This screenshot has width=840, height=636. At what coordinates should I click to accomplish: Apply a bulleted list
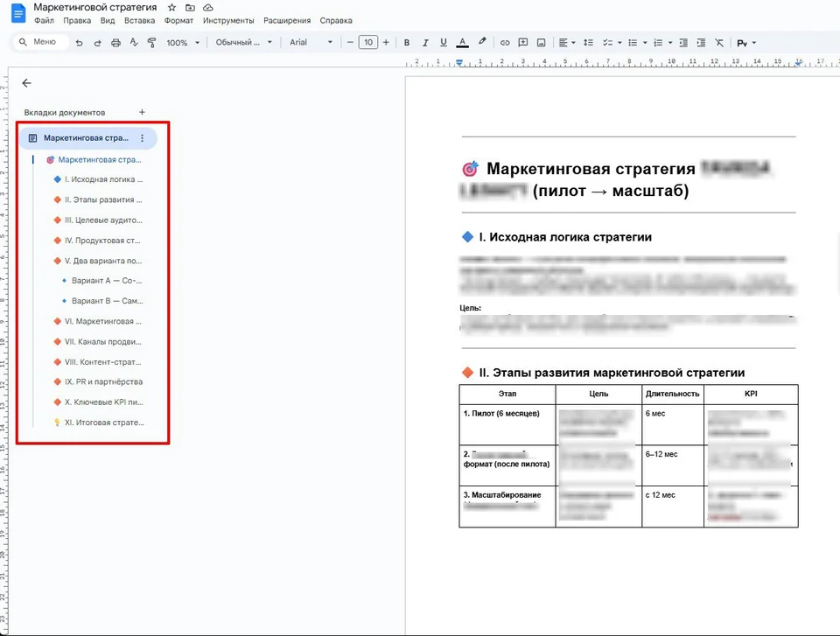(x=633, y=42)
